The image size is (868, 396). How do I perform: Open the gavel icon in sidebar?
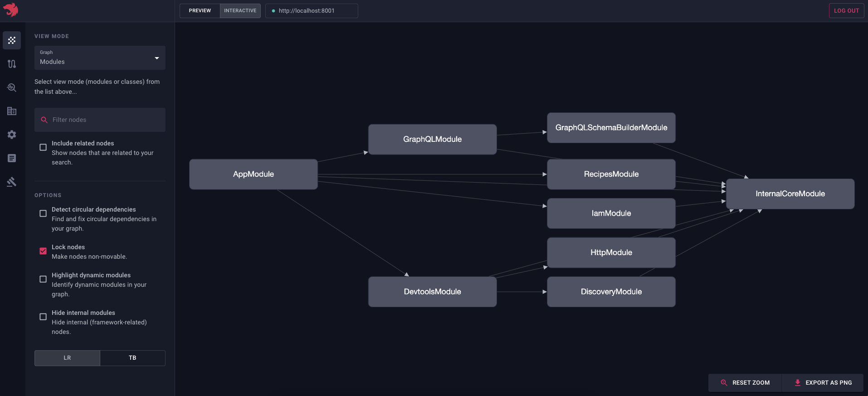coord(12,182)
